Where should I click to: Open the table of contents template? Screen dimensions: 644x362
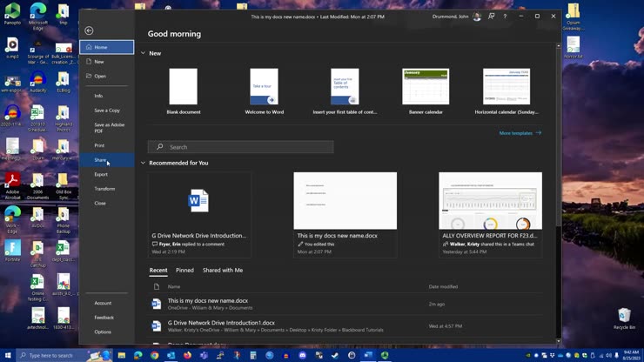[345, 91]
